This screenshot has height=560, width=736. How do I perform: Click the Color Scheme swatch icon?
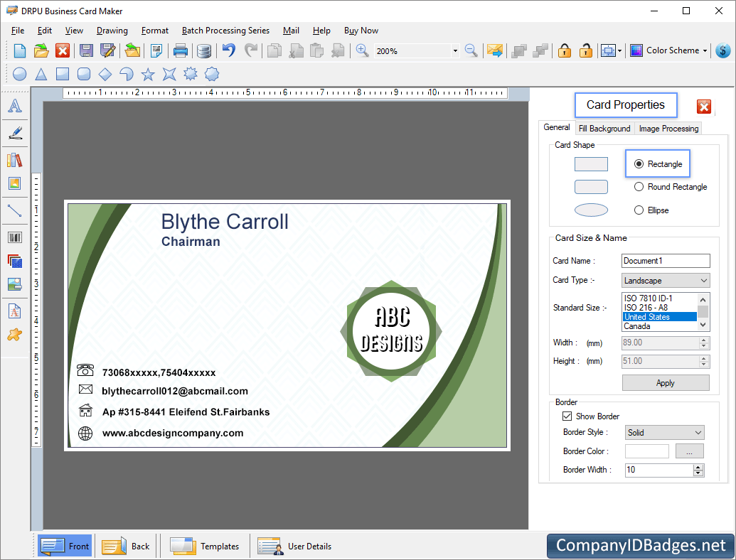pos(636,50)
